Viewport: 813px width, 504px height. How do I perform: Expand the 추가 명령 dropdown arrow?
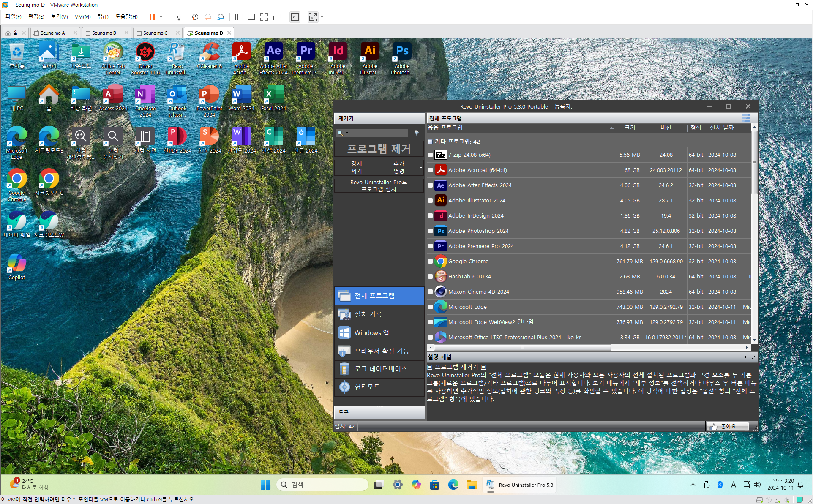(421, 167)
